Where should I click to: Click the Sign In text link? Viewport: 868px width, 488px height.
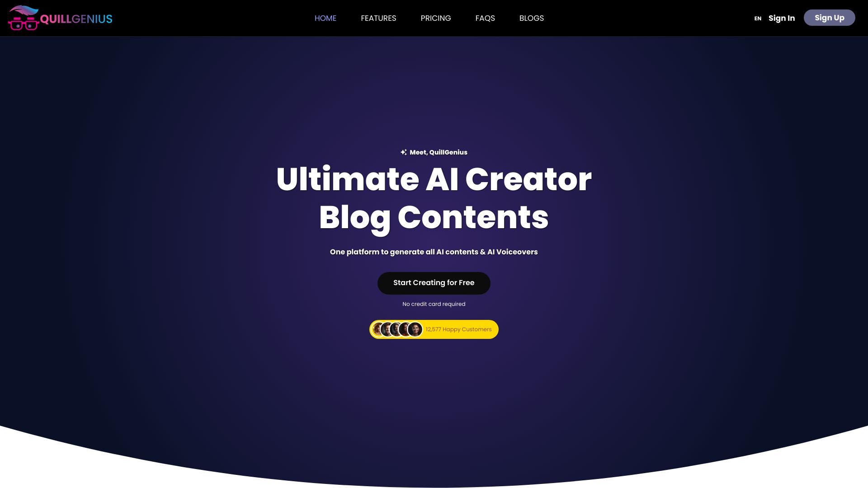(x=782, y=19)
